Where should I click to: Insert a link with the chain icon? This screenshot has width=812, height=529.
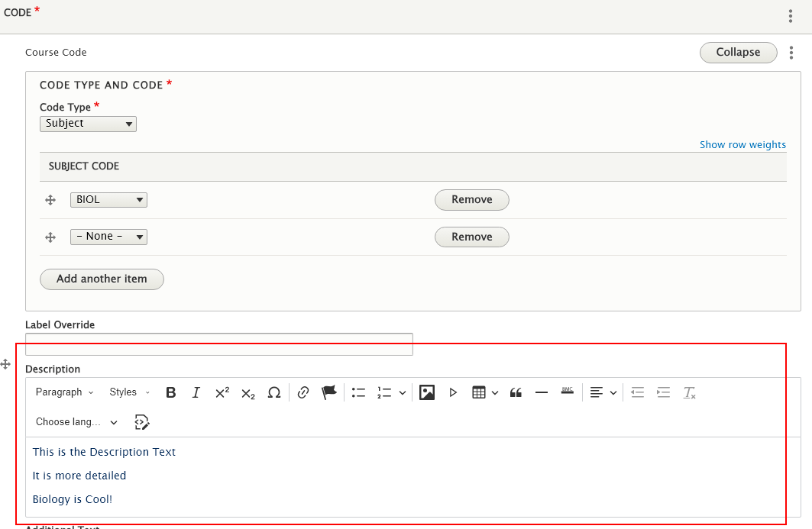pos(302,392)
